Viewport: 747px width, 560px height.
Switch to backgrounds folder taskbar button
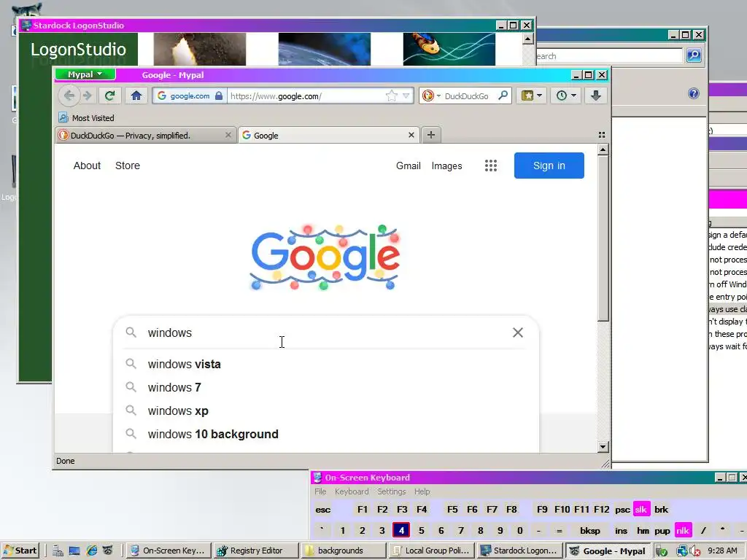344,551
